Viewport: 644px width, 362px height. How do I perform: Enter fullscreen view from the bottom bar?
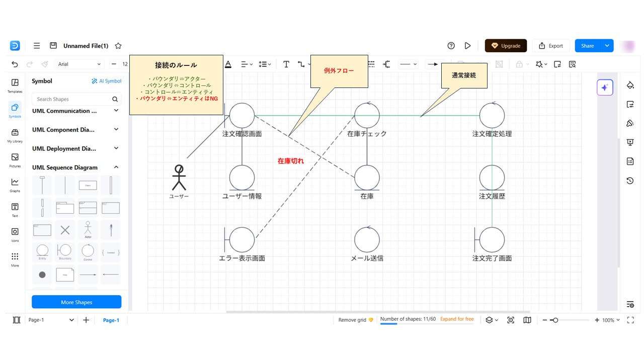click(x=631, y=320)
